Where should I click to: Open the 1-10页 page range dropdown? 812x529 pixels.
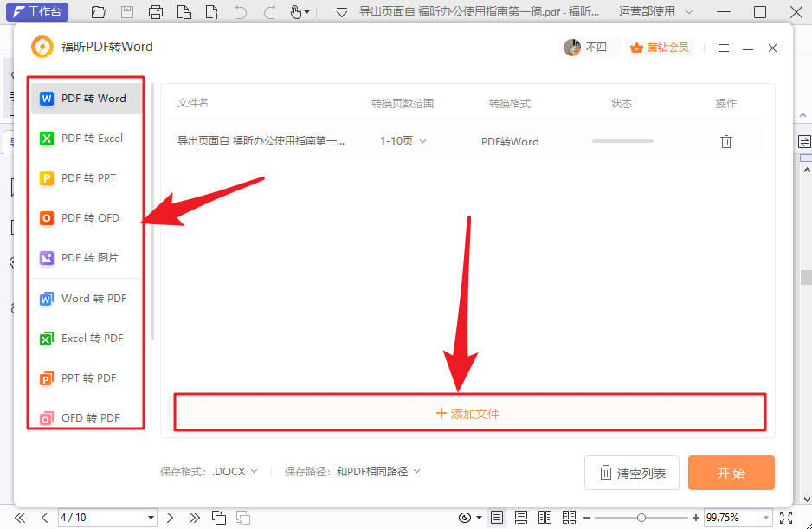[x=402, y=140]
